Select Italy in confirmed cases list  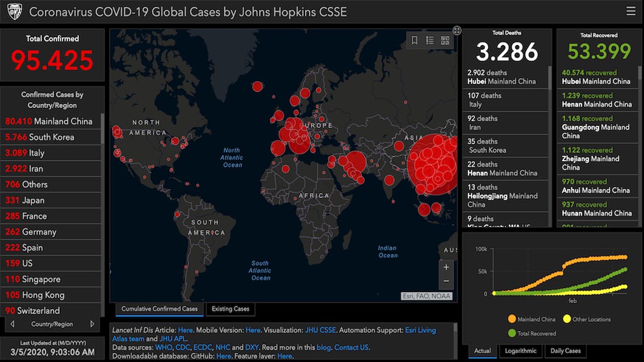click(51, 153)
